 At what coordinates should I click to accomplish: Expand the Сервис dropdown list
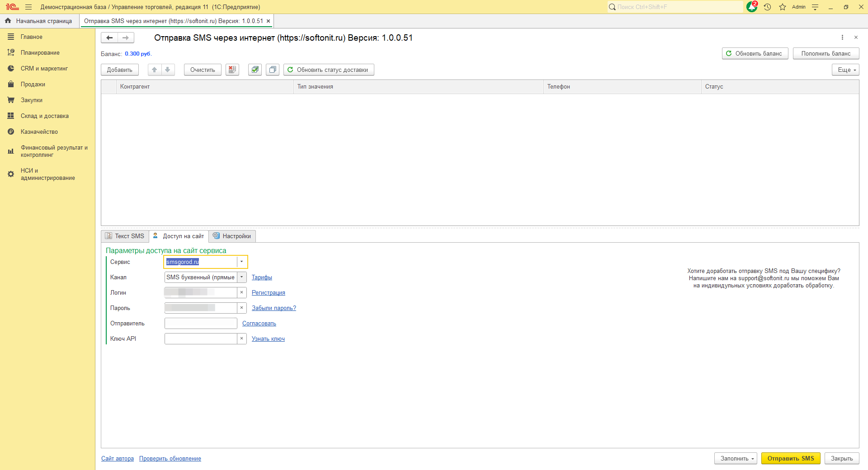(x=242, y=262)
